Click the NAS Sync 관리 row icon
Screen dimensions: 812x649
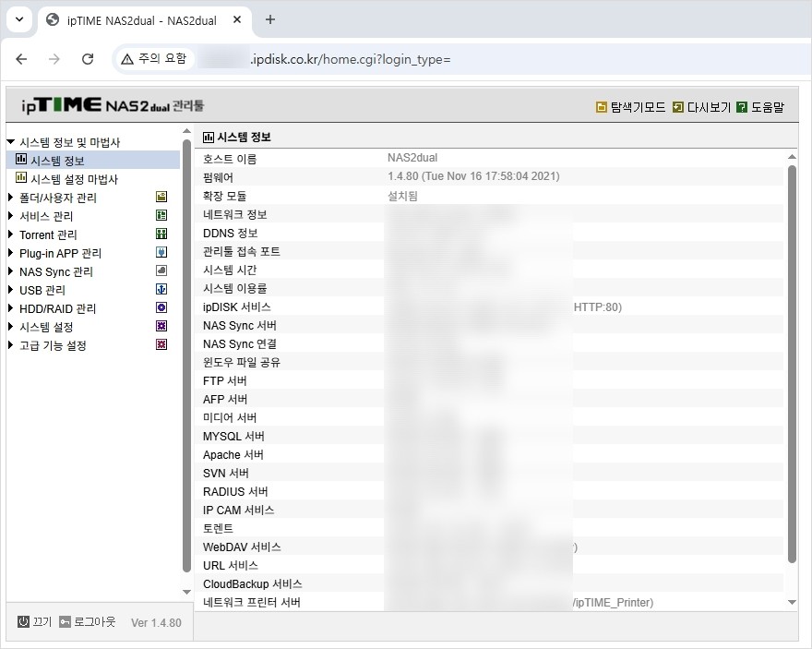161,270
